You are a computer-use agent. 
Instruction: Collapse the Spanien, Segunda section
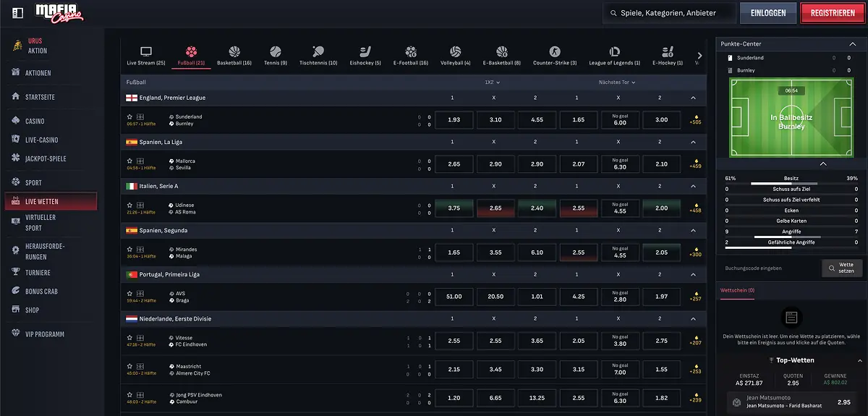click(x=693, y=230)
